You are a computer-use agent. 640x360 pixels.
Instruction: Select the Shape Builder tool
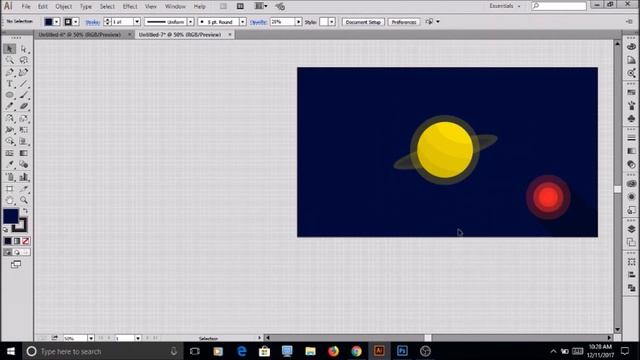pos(10,142)
